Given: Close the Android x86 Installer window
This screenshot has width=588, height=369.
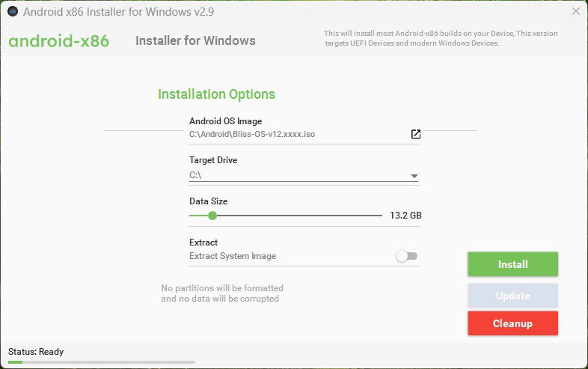Looking at the screenshot, I should 575,12.
